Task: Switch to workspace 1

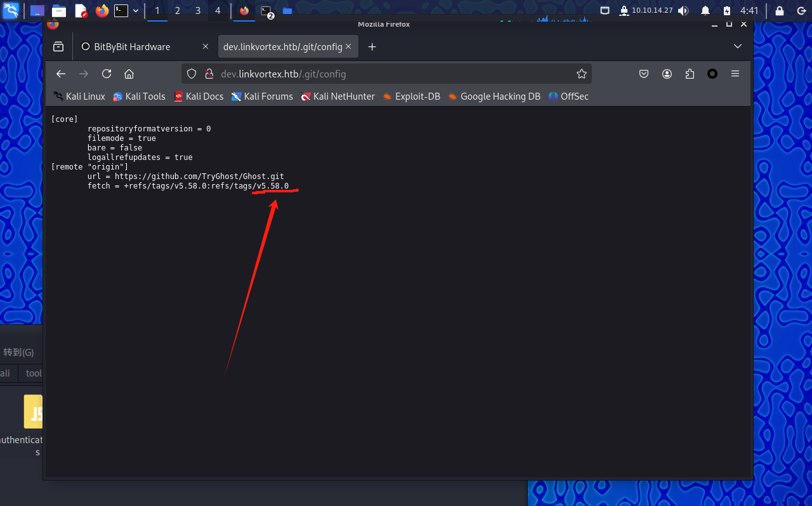Action: coord(157,11)
